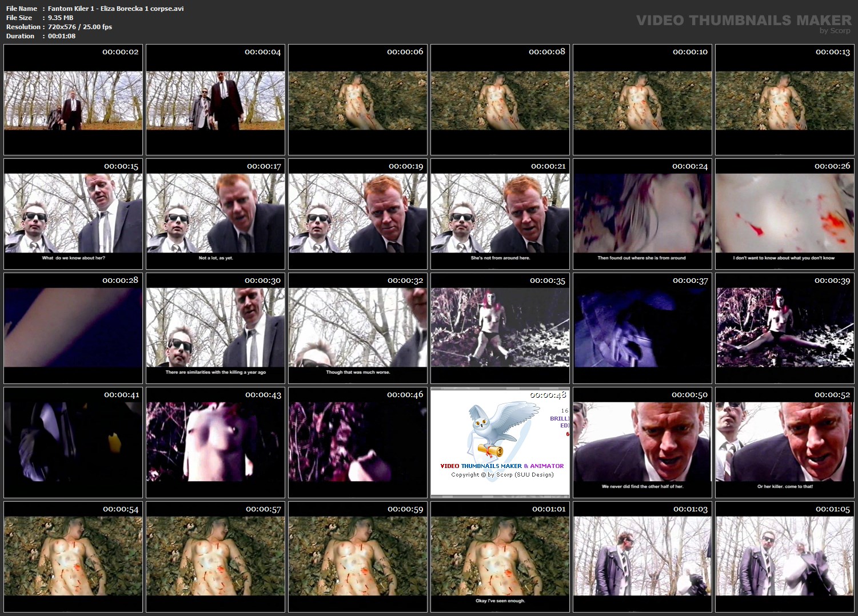Open the thumbnail stamped 00:00:28
The height and width of the screenshot is (616, 858).
click(73, 329)
